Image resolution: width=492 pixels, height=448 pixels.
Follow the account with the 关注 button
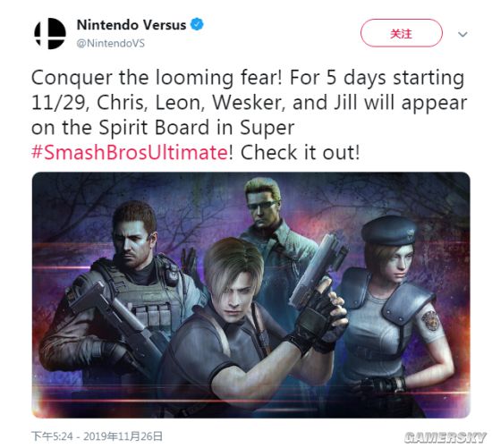coord(402,33)
